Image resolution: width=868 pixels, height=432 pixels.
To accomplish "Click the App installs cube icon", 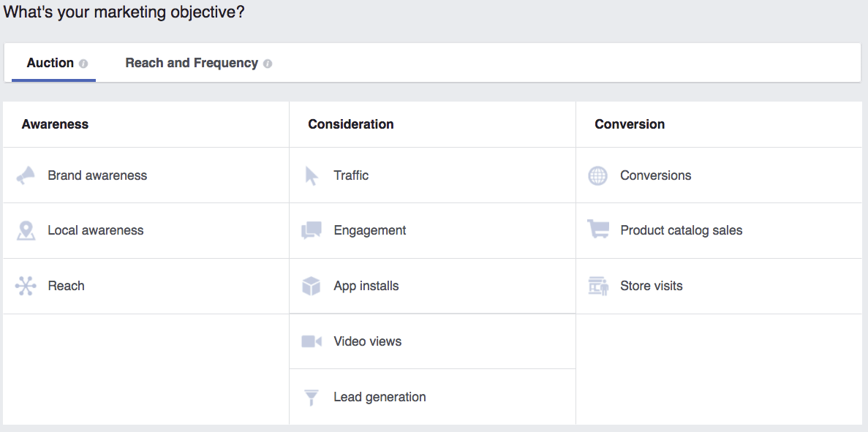I will [312, 286].
